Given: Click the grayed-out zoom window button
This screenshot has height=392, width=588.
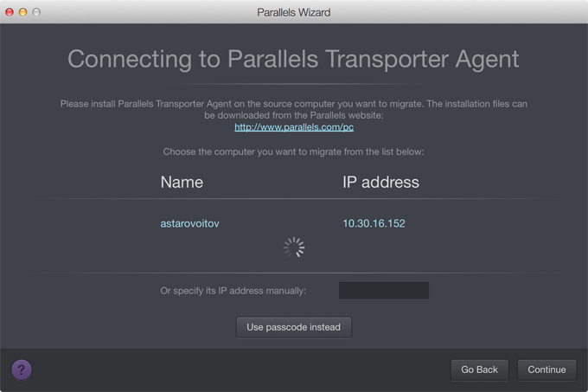Looking at the screenshot, I should click(37, 12).
